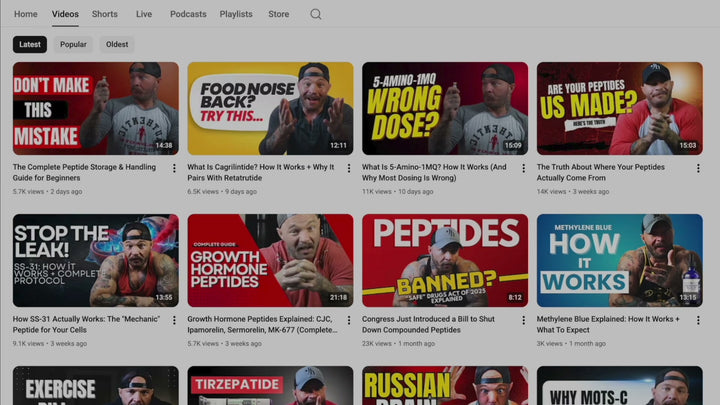Open options menu for Methylene Blue video
Image resolution: width=720 pixels, height=405 pixels.
click(x=698, y=321)
